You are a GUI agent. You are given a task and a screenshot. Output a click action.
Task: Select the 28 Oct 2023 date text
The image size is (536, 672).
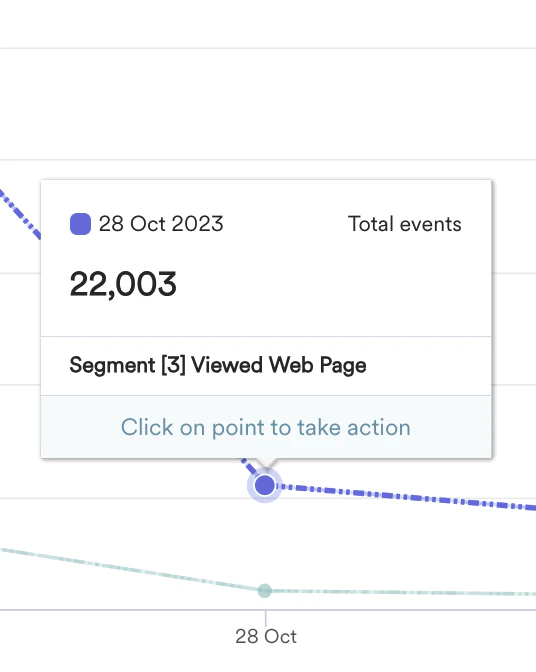[161, 224]
